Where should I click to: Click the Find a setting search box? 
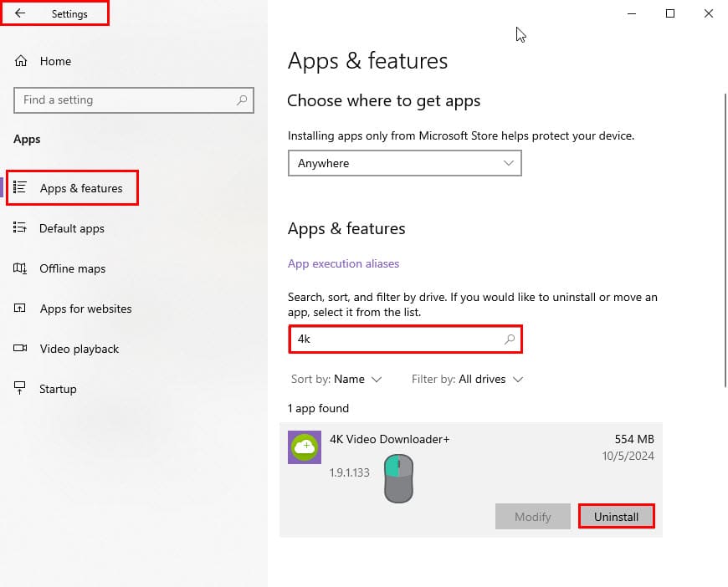(x=134, y=100)
